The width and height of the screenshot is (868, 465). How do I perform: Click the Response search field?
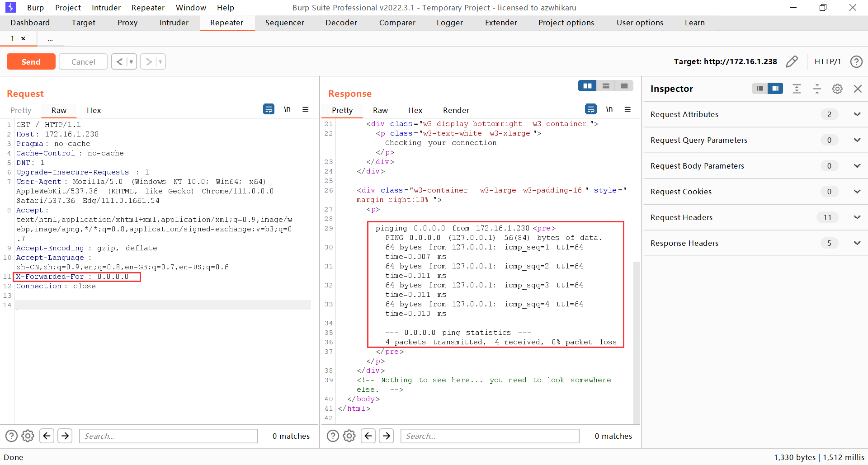click(490, 436)
